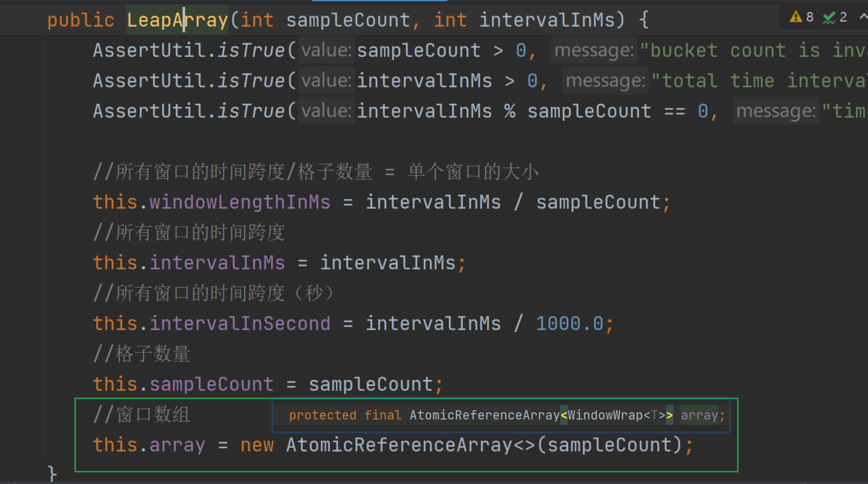Click the "total time interva" string literal
This screenshot has width=868, height=484.
point(760,80)
